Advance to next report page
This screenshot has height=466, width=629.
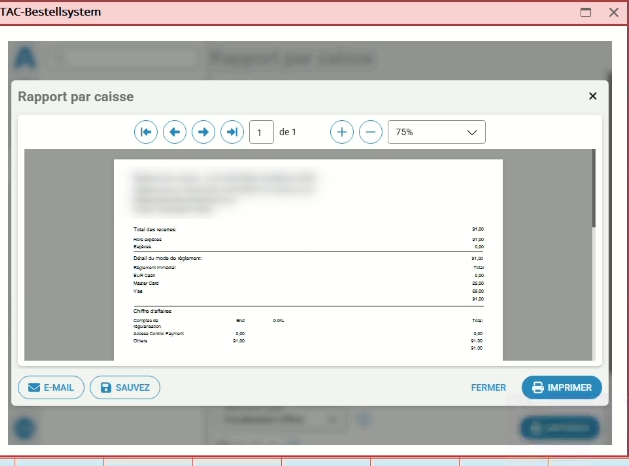tap(204, 132)
